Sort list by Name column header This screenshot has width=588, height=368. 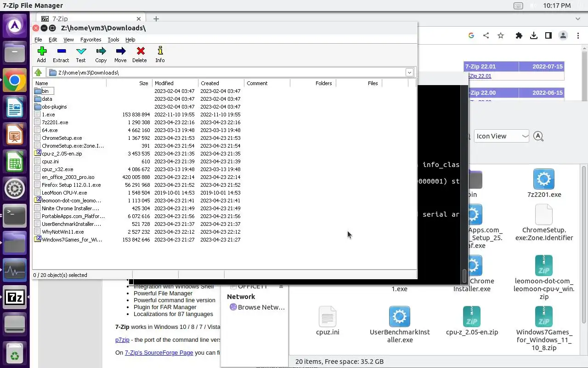[69, 83]
